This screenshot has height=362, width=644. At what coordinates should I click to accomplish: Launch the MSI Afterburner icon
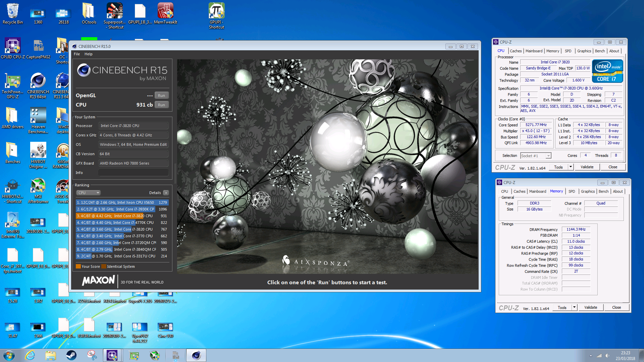point(38,190)
